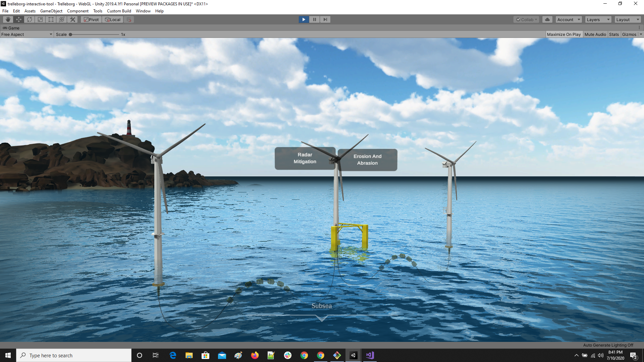Toggle the Stats overlay

[614, 34]
